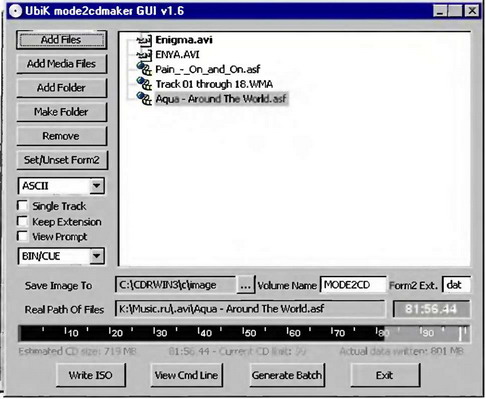This screenshot has height=399, width=486.
Task: Expand the ASCII dropdown arrow
Action: point(97,186)
